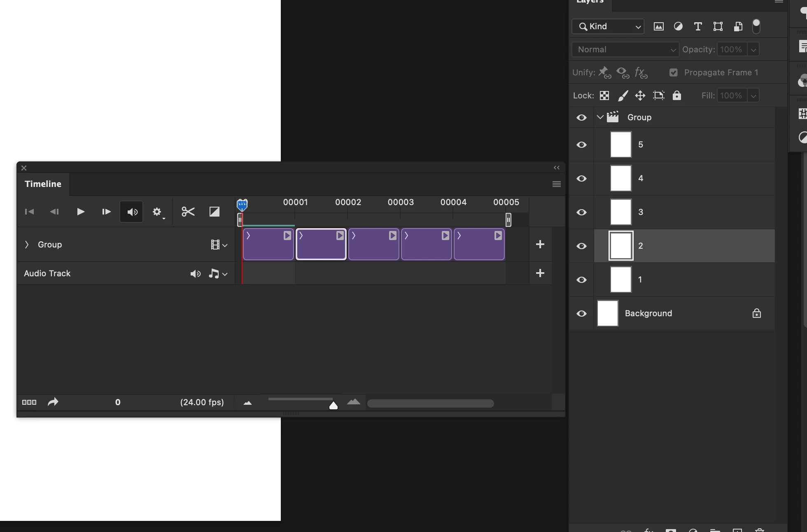The image size is (807, 532).
Task: Click the timeline zoom slider handle
Action: click(334, 406)
